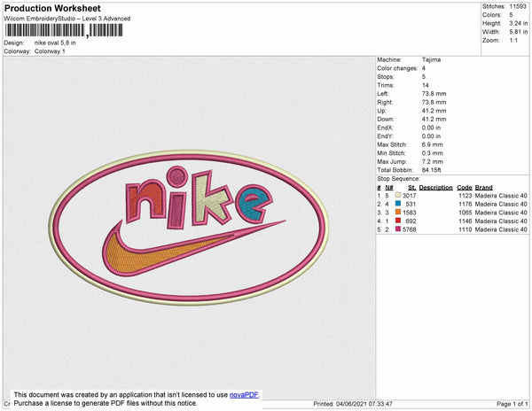
Task: Click the blue 531 thread swatch
Action: pyautogui.click(x=398, y=204)
